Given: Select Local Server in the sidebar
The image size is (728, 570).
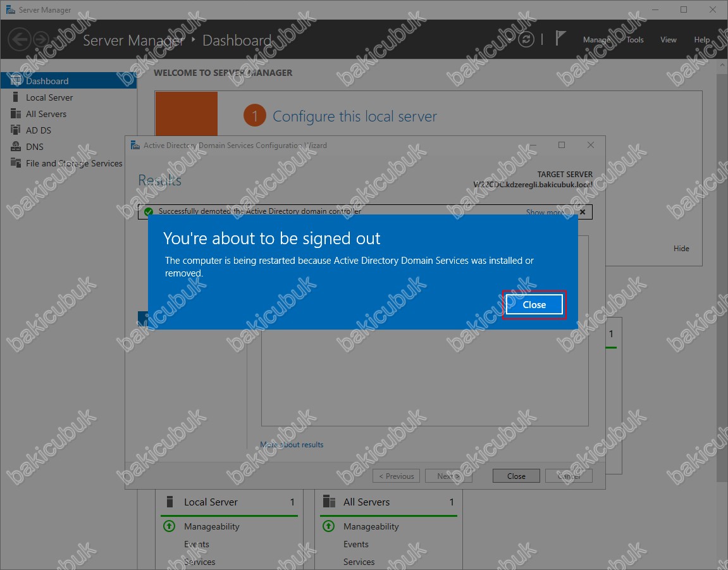Looking at the screenshot, I should point(69,97).
